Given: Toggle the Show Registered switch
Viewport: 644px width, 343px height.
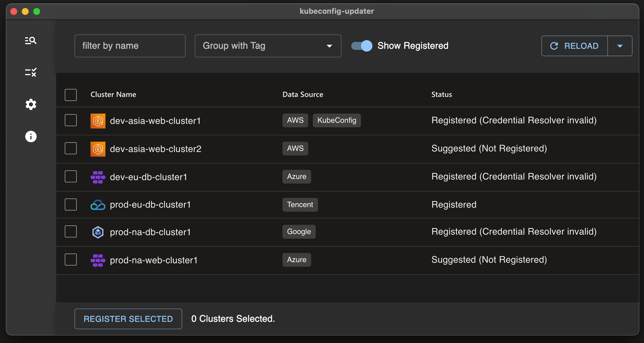Looking at the screenshot, I should (x=362, y=46).
